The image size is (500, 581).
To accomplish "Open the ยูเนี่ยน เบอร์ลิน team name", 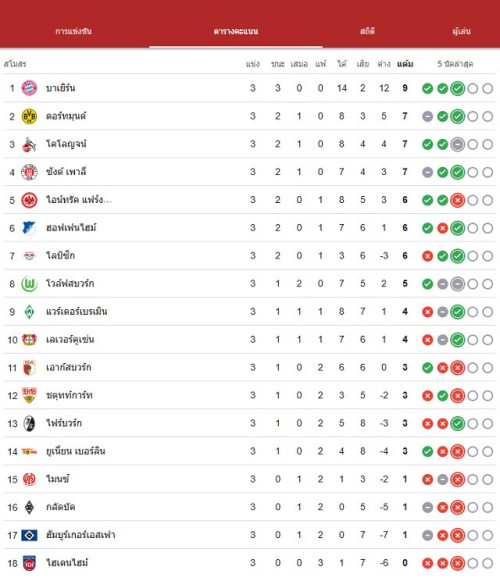I will pyautogui.click(x=76, y=451).
